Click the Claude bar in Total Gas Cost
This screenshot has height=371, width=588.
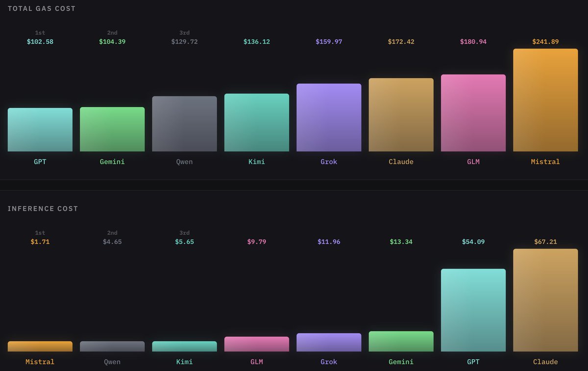pos(401,115)
